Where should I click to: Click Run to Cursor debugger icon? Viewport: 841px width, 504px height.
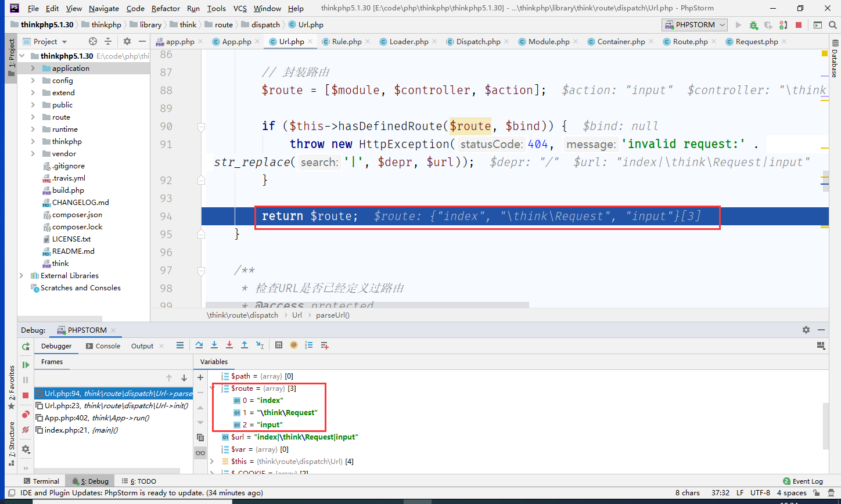[x=260, y=345]
